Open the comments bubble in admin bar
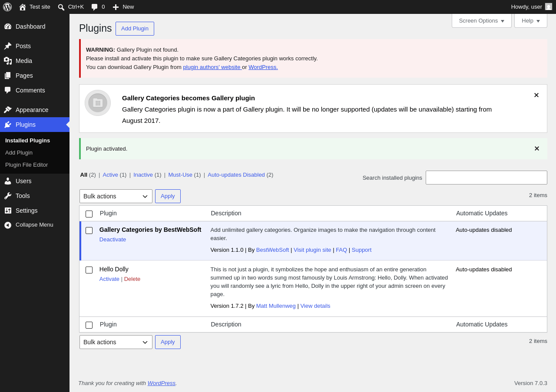 (95, 7)
